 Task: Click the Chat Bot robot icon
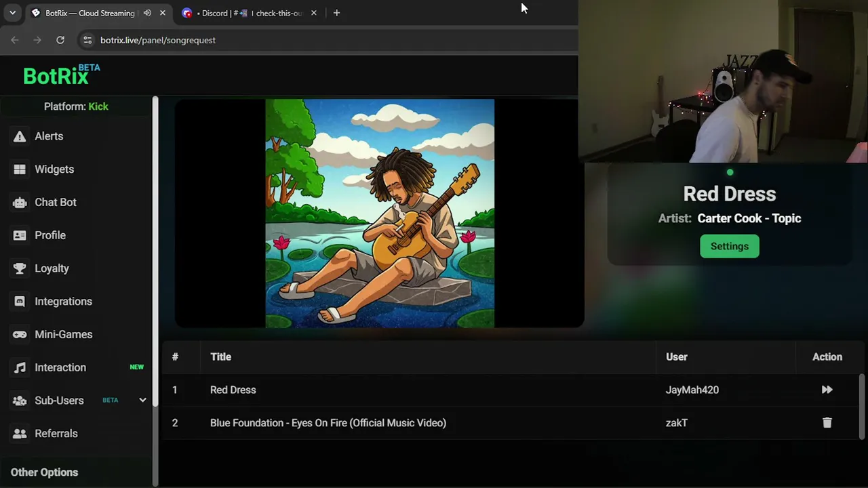click(x=20, y=203)
